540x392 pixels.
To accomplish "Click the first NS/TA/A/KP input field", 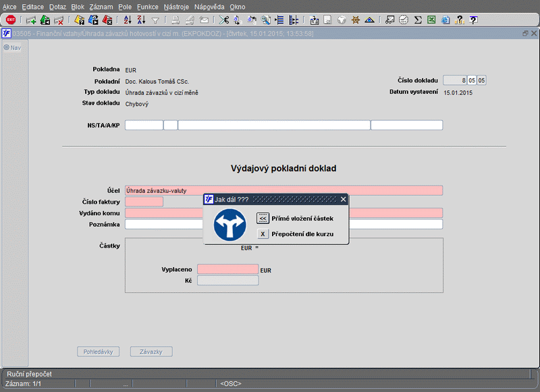I will click(x=144, y=125).
